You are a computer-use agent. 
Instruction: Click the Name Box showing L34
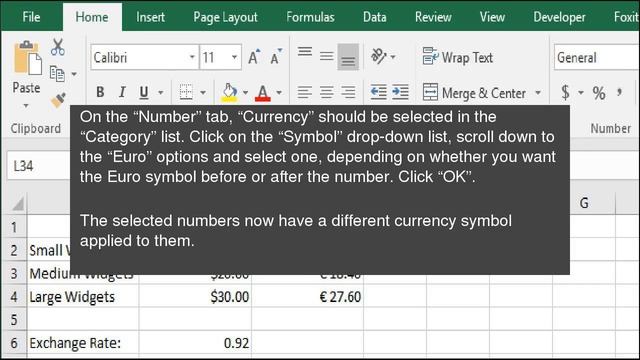pos(39,166)
